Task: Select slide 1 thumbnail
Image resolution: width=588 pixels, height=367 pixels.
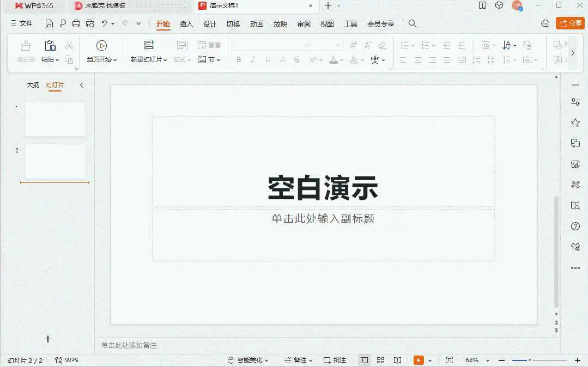Action: click(x=55, y=119)
